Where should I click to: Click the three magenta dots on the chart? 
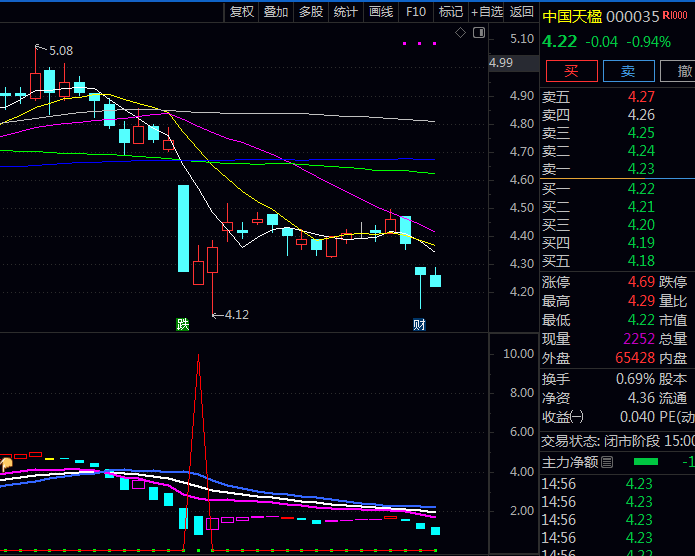(x=419, y=44)
